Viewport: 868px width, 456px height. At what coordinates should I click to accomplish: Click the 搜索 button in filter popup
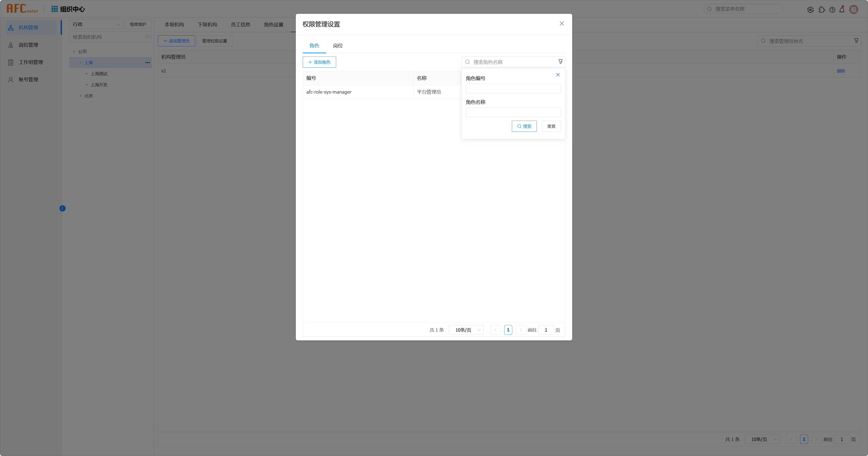[524, 126]
